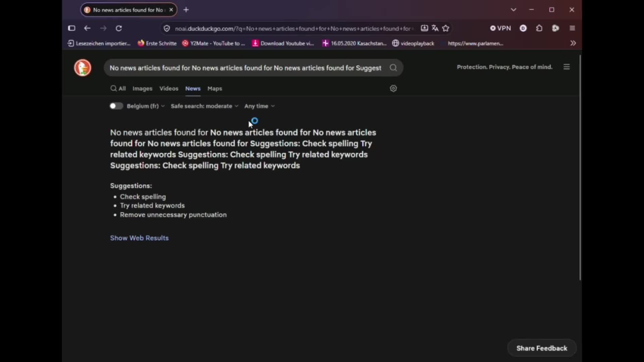Viewport: 644px width, 362px height.
Task: Open the 'Download Youtube vi...' bookmark
Action: 283,43
